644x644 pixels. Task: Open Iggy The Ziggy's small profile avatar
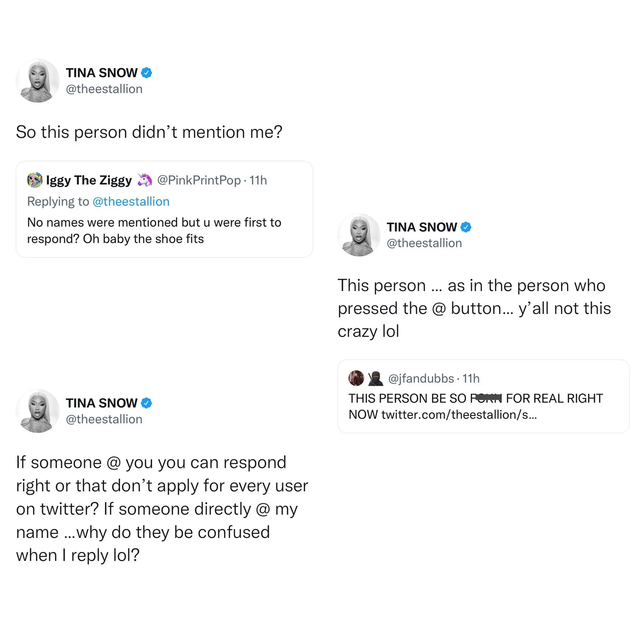35,180
